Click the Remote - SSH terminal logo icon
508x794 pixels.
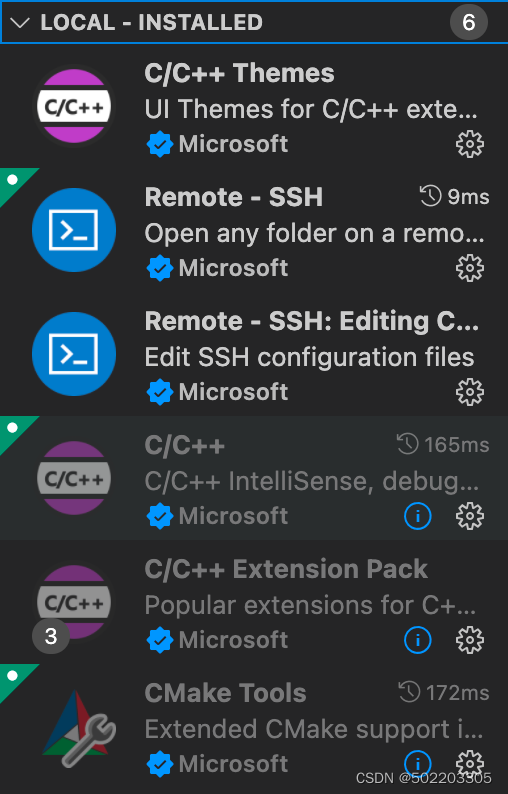[74, 230]
